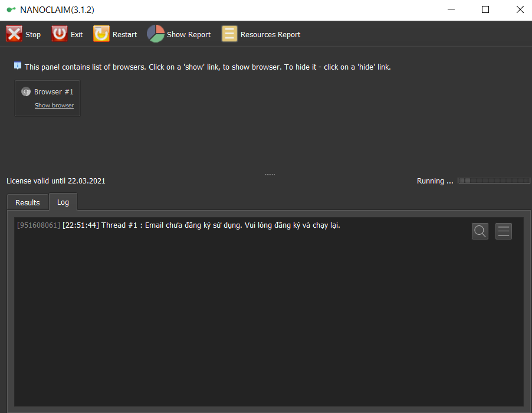Switch to the Results tab
This screenshot has height=413, width=532.
[x=28, y=202]
